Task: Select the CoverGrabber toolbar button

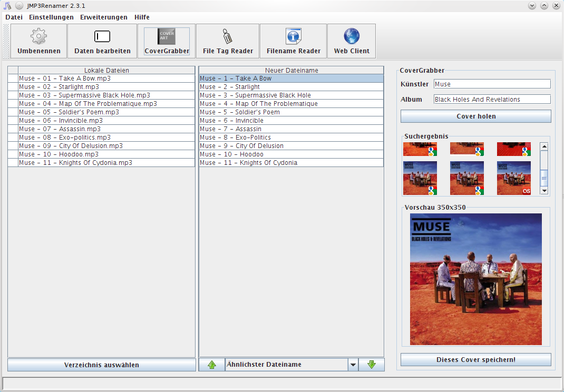Action: coord(167,41)
